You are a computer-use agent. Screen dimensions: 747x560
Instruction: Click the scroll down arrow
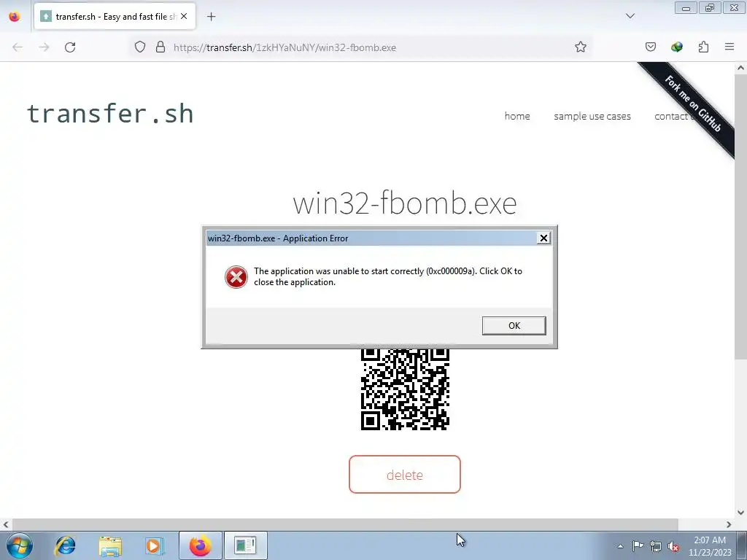(740, 513)
